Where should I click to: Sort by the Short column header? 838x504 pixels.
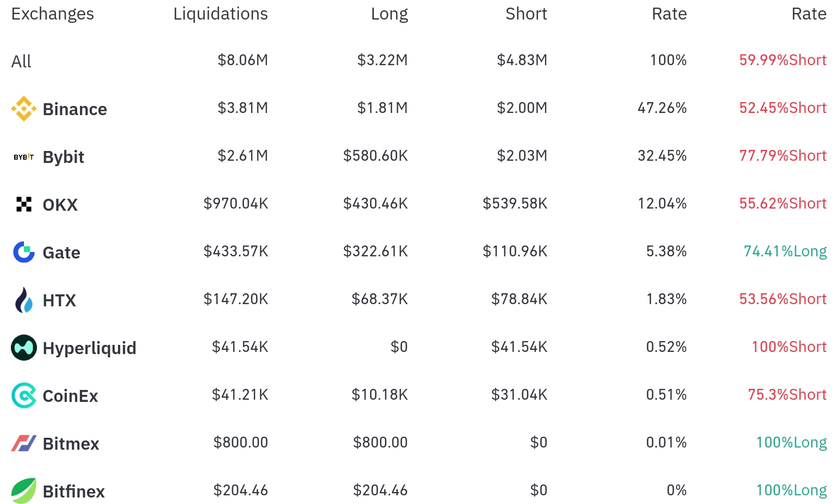click(526, 14)
